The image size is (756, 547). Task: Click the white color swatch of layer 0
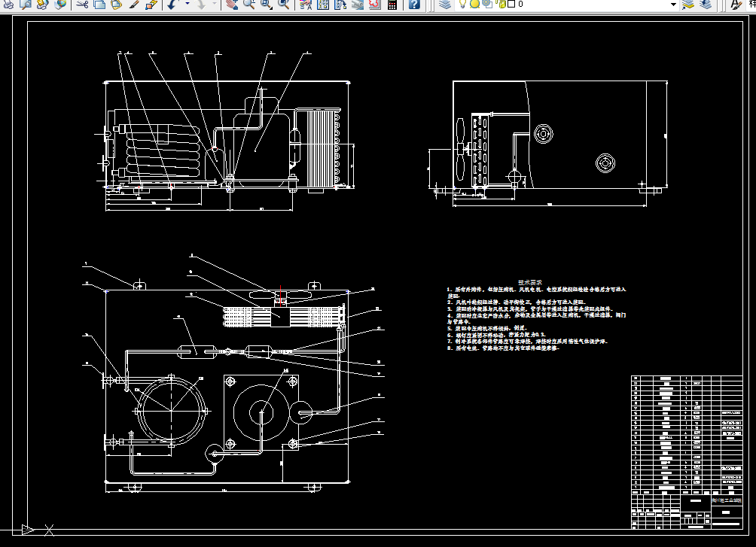(x=511, y=4)
